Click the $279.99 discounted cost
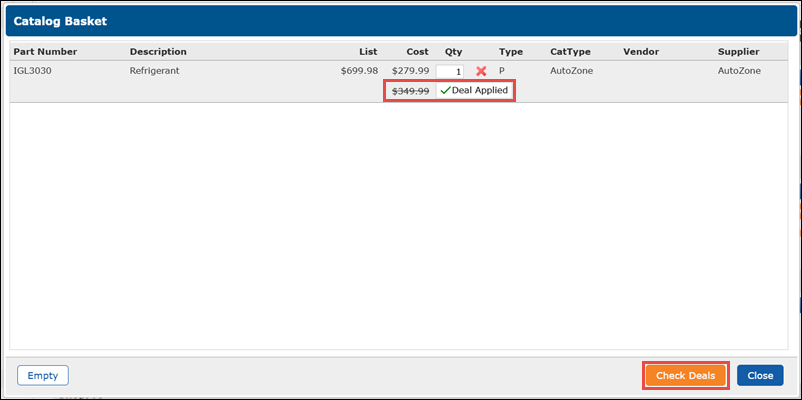Viewport: 802px width, 400px height. click(x=410, y=72)
